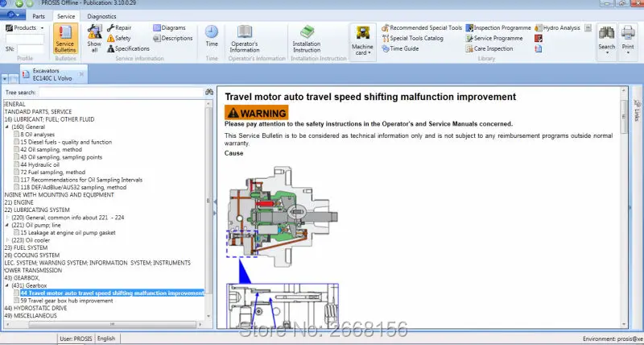Image resolution: width=644 pixels, height=345 pixels.
Task: Click the Repair filter button
Action: [x=119, y=28]
